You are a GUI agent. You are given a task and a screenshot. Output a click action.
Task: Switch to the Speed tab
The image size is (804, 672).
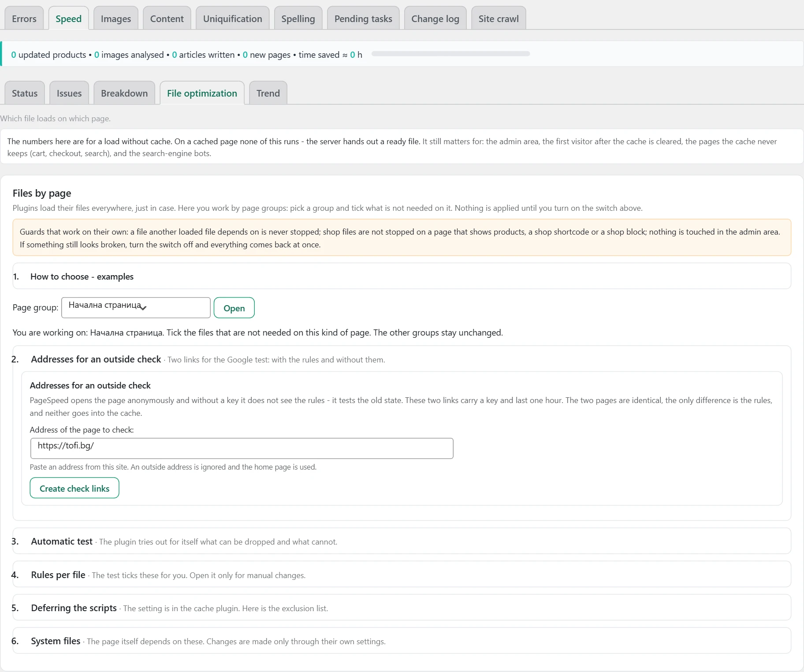(x=68, y=19)
